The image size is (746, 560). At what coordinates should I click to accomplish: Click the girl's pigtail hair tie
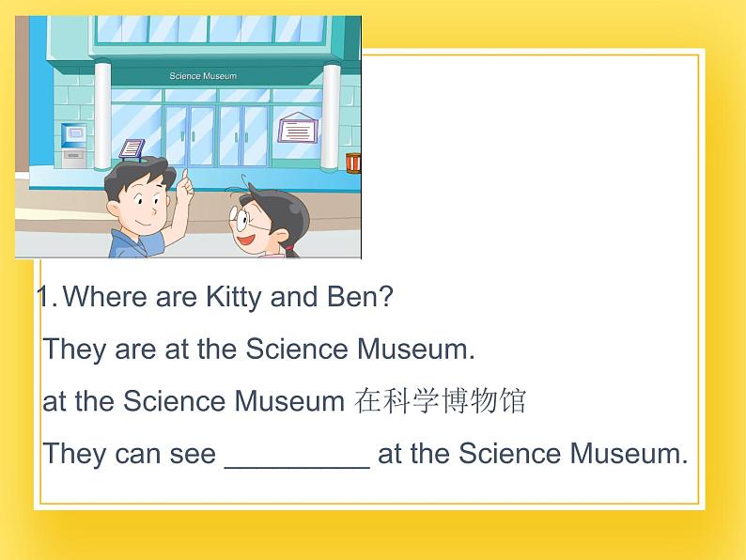click(289, 248)
